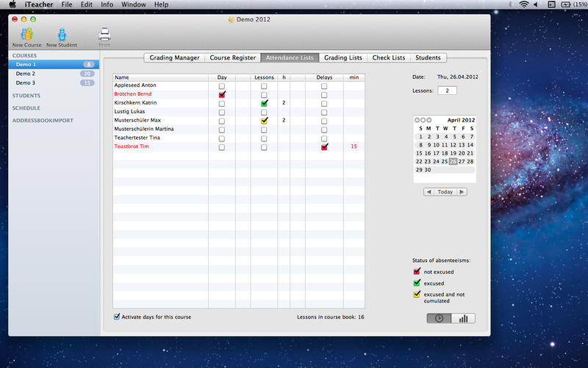Viewport: 588px width, 368px height.
Task: Check Day box for Teachertester Tina
Action: (x=222, y=138)
